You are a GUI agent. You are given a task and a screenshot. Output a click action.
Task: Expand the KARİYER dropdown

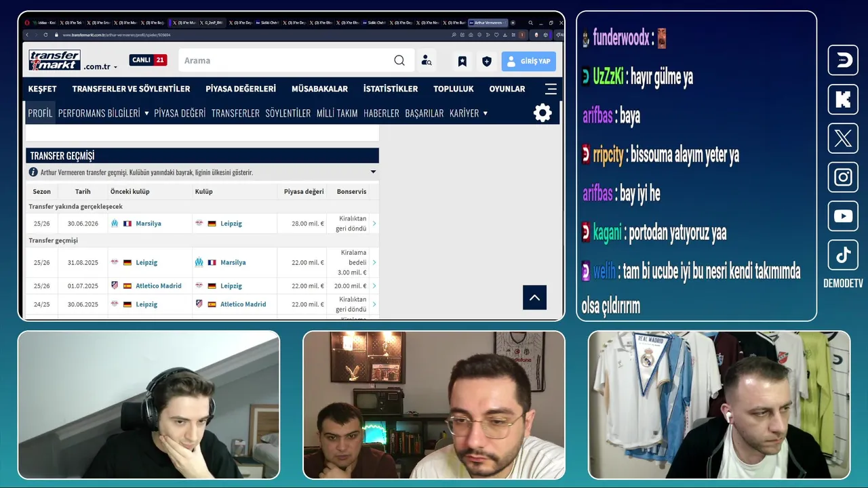pos(485,113)
